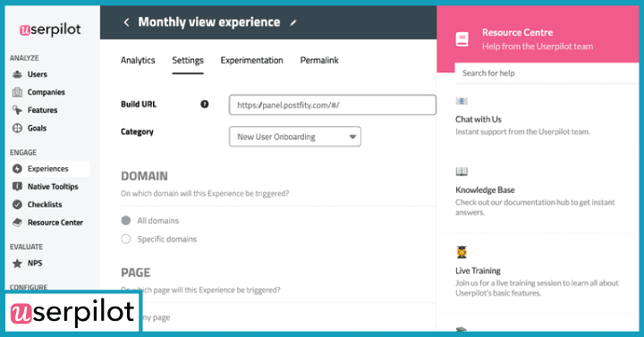
Task: Click the 'Join us for a live training' description
Action: pos(538,288)
